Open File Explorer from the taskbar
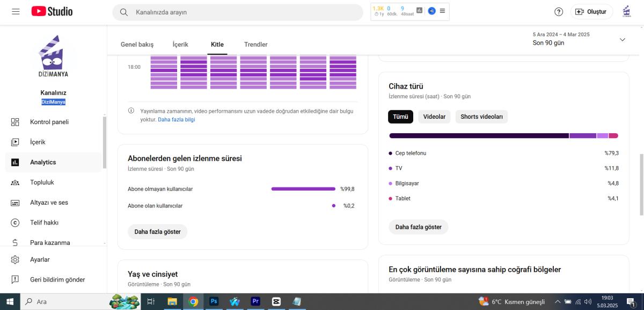Screen dimensions: 644x310 [x=172, y=301]
